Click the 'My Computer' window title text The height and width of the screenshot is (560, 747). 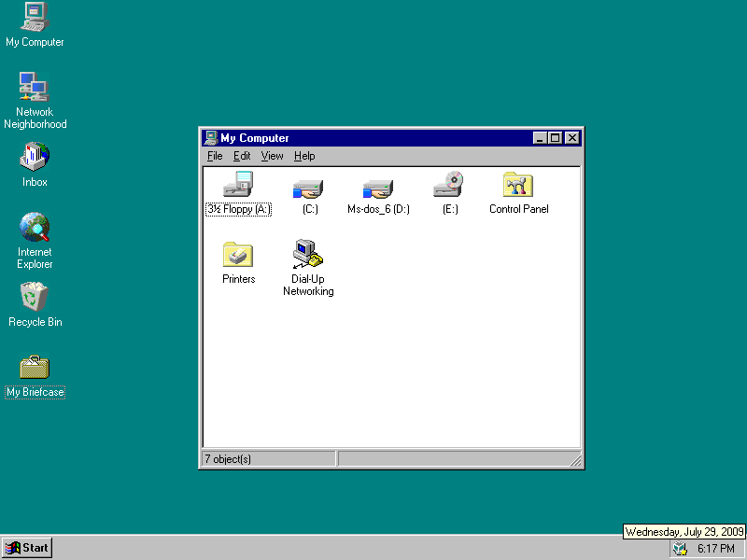pyautogui.click(x=254, y=138)
